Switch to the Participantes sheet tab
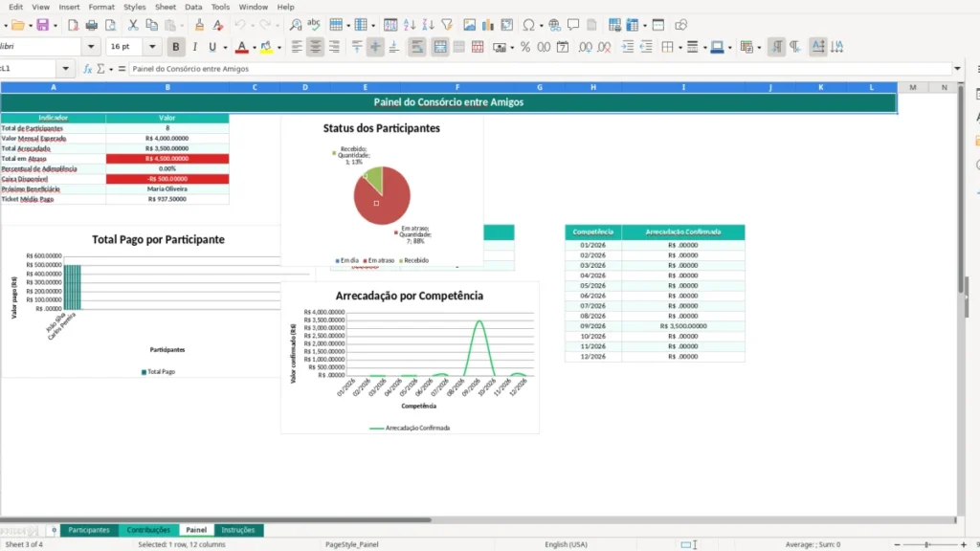Image resolution: width=980 pixels, height=551 pixels. (x=89, y=530)
